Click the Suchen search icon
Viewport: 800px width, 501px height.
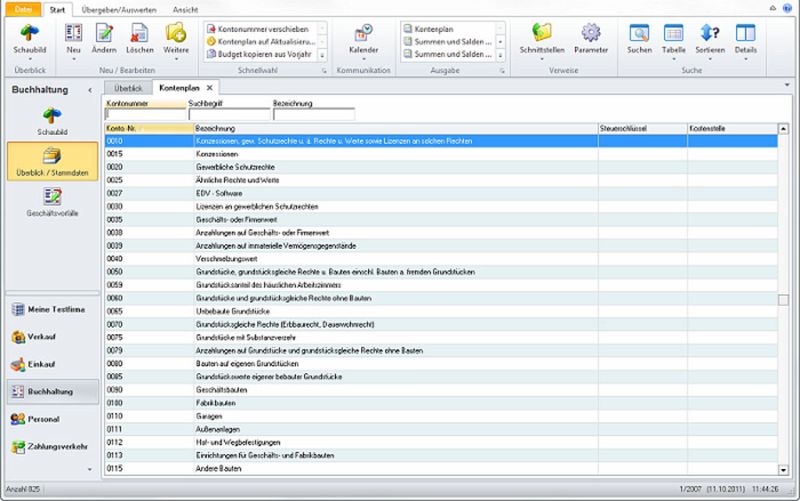[x=639, y=35]
